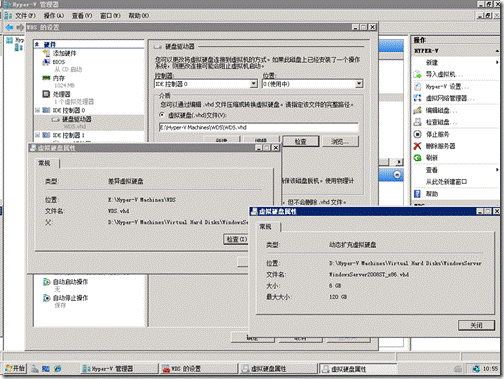
Task: Click the IDE 控制器 1 controller icon
Action: pos(46,135)
